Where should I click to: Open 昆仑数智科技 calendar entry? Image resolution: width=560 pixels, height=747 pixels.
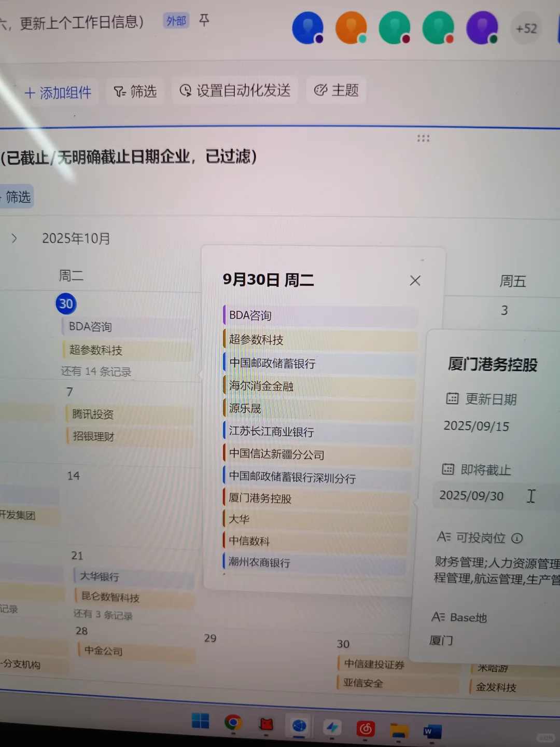click(135, 597)
